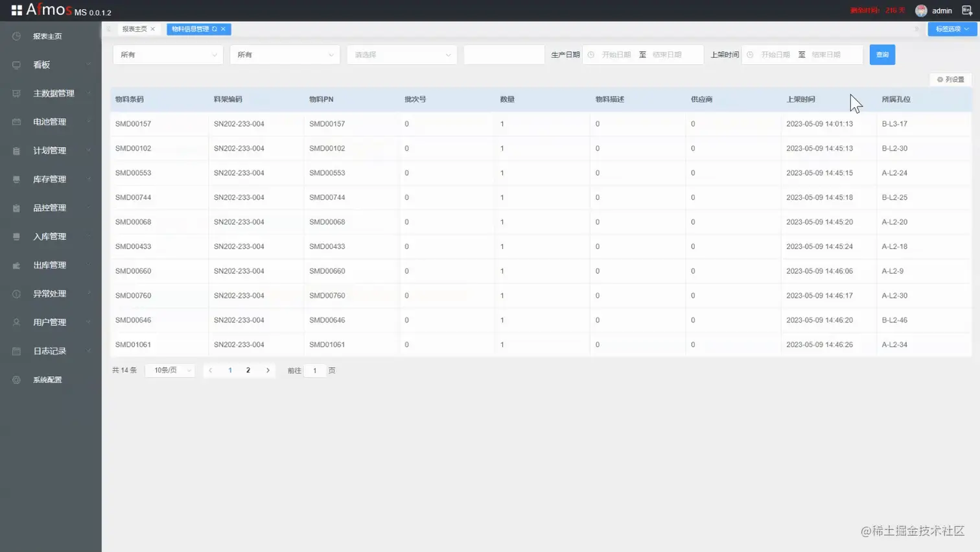Click the 看板 monitor sidebar icon

16,65
